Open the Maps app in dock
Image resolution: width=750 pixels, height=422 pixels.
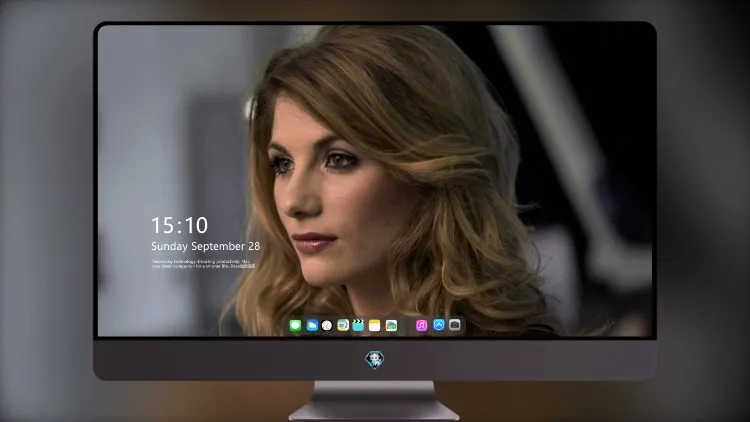pyautogui.click(x=343, y=326)
